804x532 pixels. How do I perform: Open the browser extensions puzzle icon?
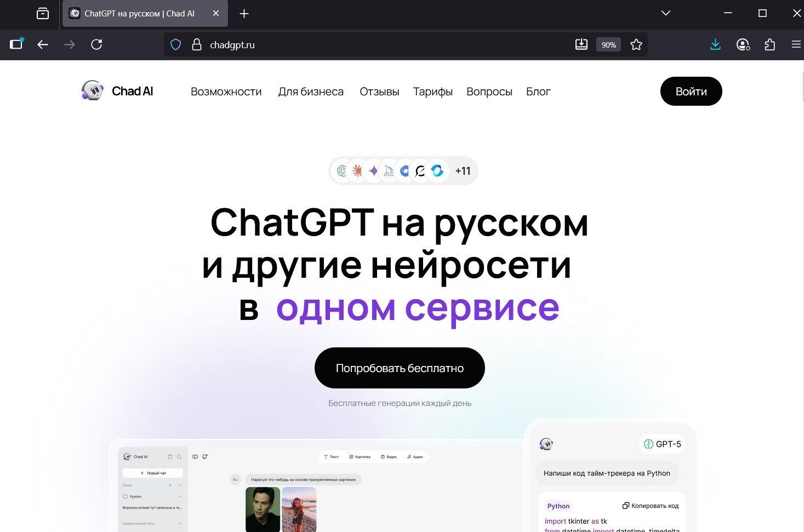coord(769,45)
